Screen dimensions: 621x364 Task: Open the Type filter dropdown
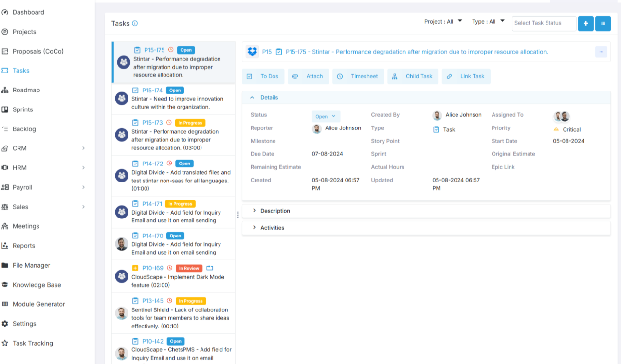pyautogui.click(x=489, y=22)
